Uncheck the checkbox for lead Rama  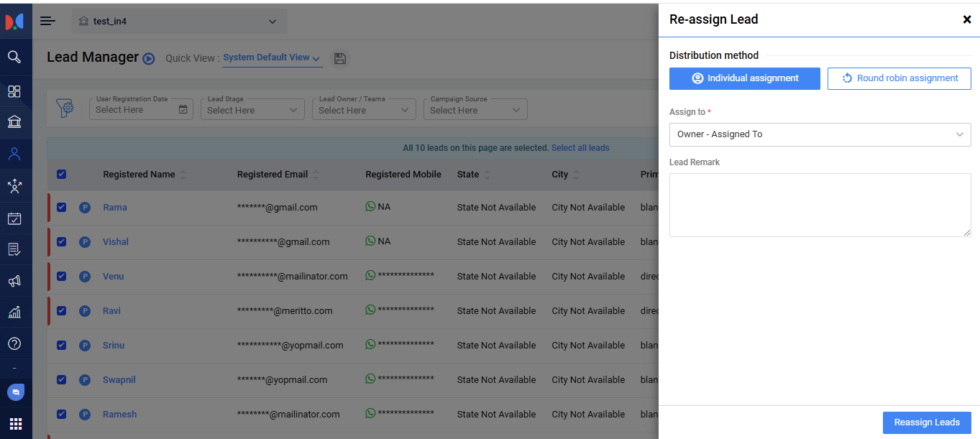[x=61, y=207]
